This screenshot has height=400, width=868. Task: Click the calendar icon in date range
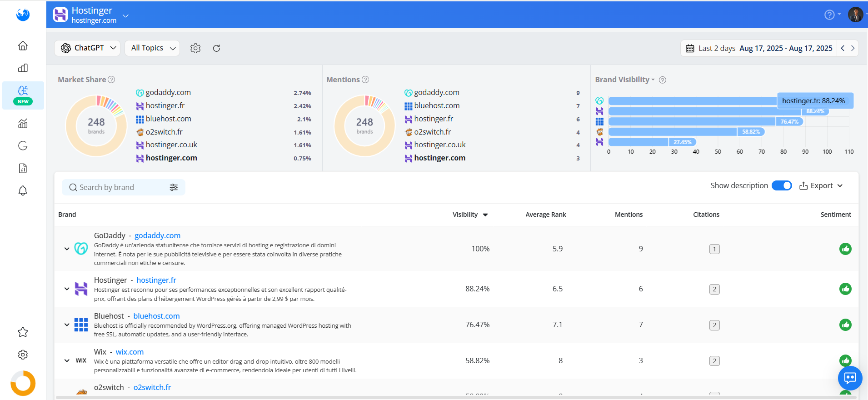click(690, 48)
